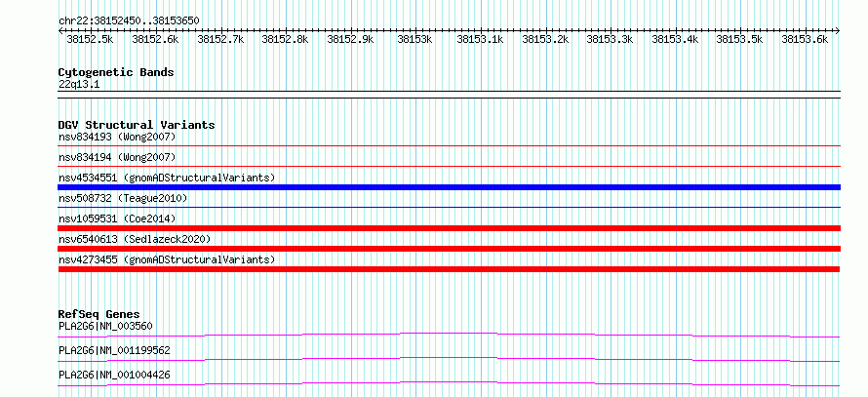This screenshot has width=868, height=397.
Task: Click the RefSeq Genes track title
Action: [99, 314]
